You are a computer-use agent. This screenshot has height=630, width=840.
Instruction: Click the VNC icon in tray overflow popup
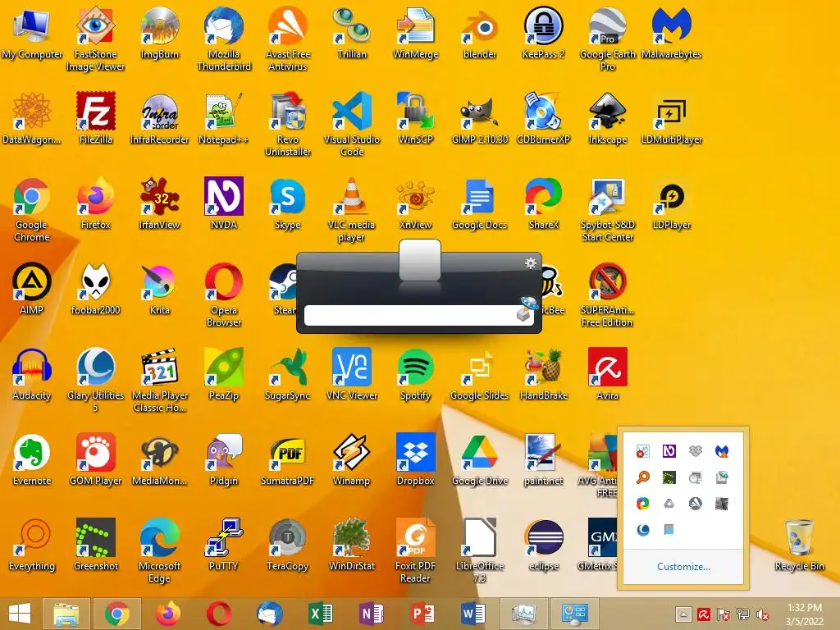click(x=643, y=451)
